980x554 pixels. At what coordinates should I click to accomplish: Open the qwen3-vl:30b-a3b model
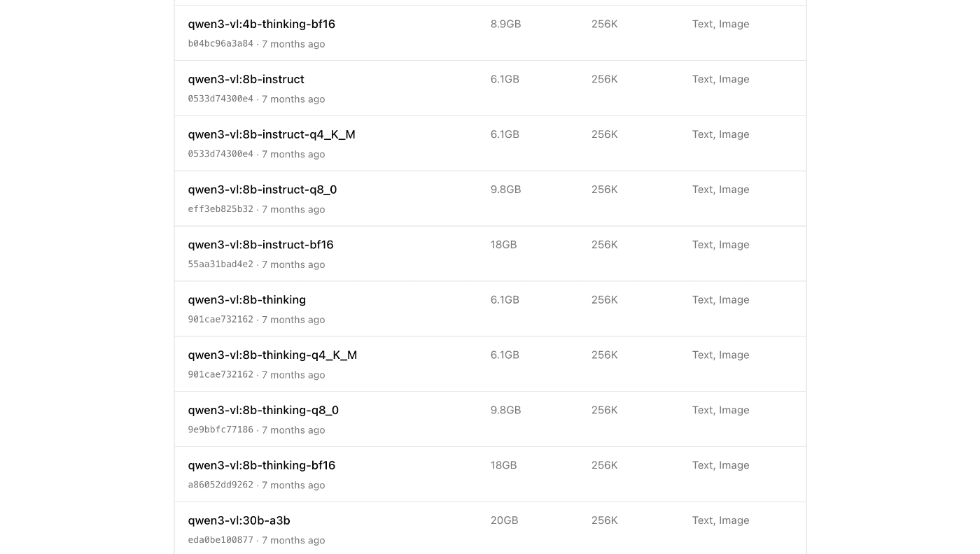[239, 521]
